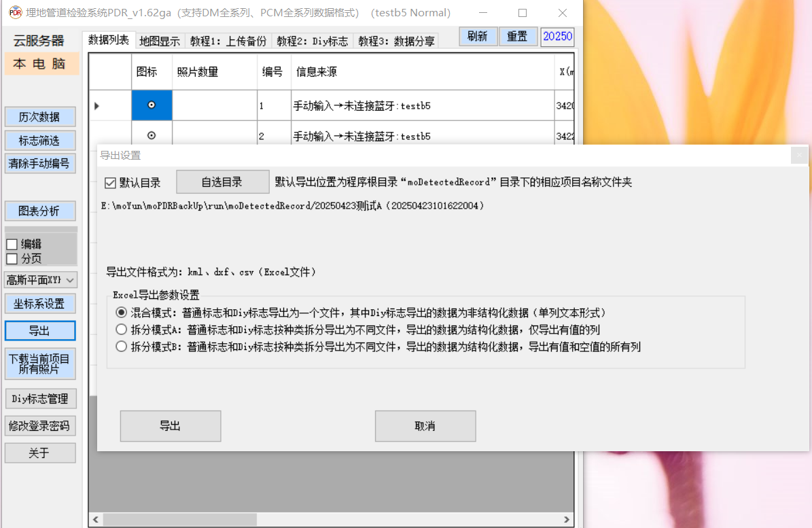812x528 pixels.
Task: Enable the 分页 checkbox
Action: coord(12,258)
